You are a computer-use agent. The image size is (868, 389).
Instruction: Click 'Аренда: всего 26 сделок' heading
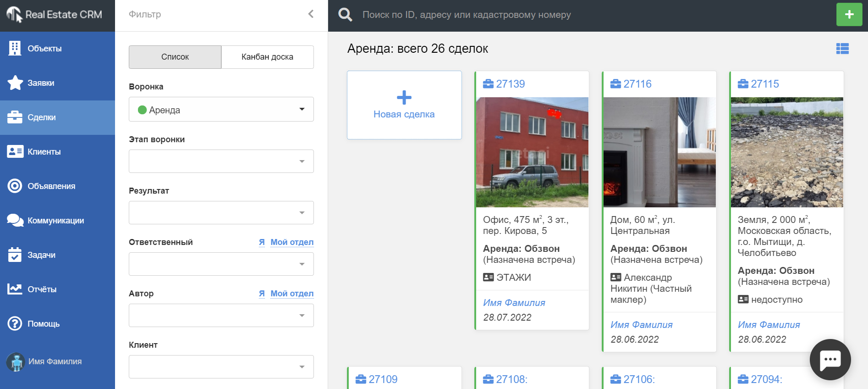pyautogui.click(x=418, y=49)
